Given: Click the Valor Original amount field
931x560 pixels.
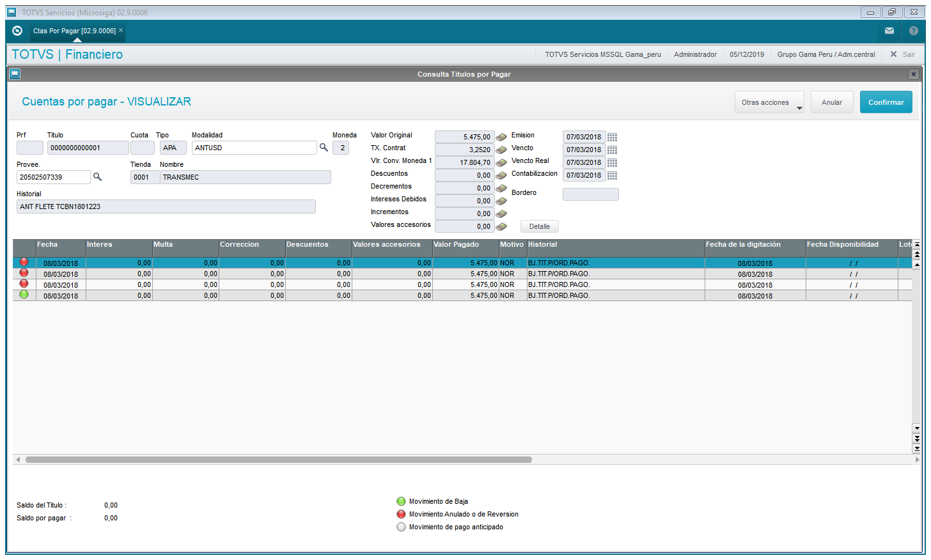Looking at the screenshot, I should [465, 137].
